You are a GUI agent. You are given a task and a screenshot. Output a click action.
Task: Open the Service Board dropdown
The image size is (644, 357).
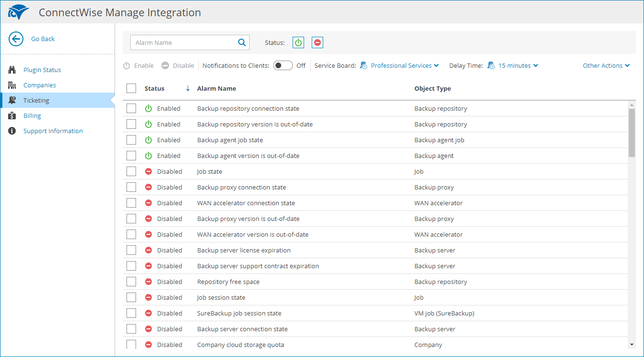point(404,65)
